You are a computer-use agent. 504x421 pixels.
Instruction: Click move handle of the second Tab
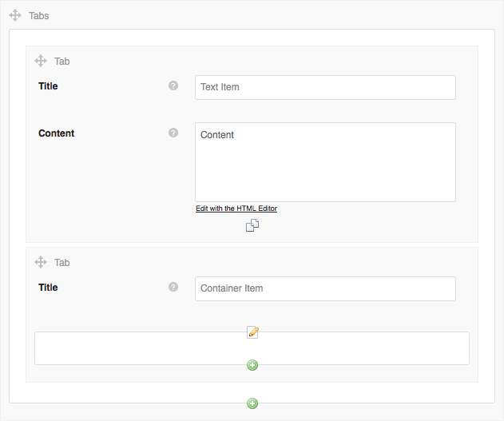[x=41, y=262]
